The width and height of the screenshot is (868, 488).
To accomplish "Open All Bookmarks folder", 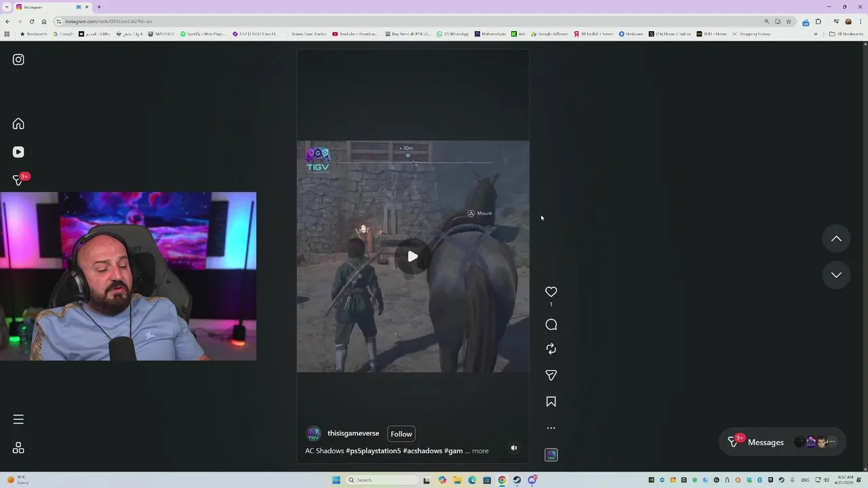I will 846,34.
